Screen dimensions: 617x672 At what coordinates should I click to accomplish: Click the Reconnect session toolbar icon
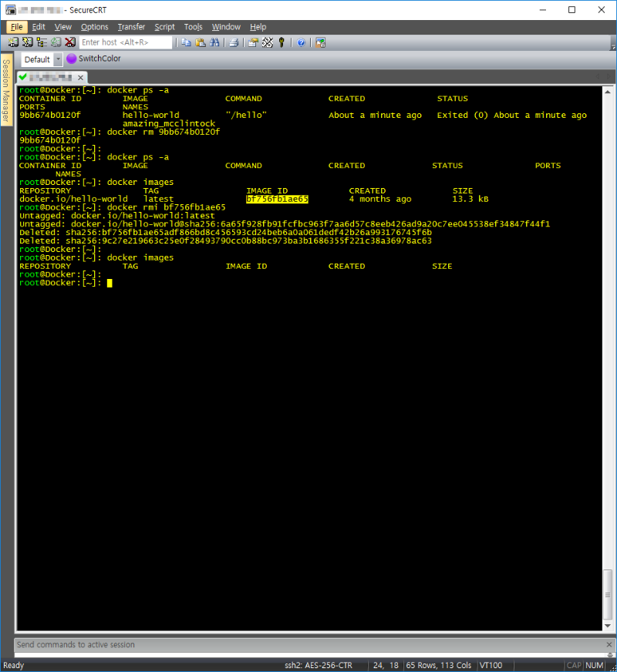56,42
